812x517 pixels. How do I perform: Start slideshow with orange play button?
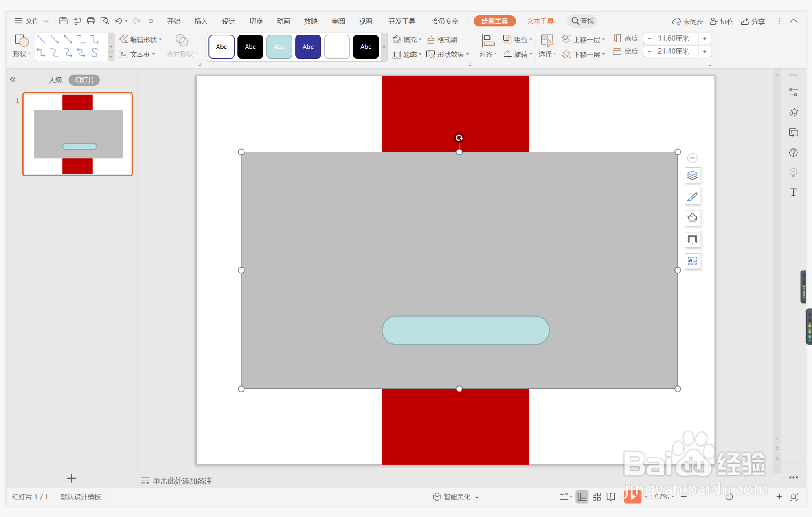pos(632,496)
